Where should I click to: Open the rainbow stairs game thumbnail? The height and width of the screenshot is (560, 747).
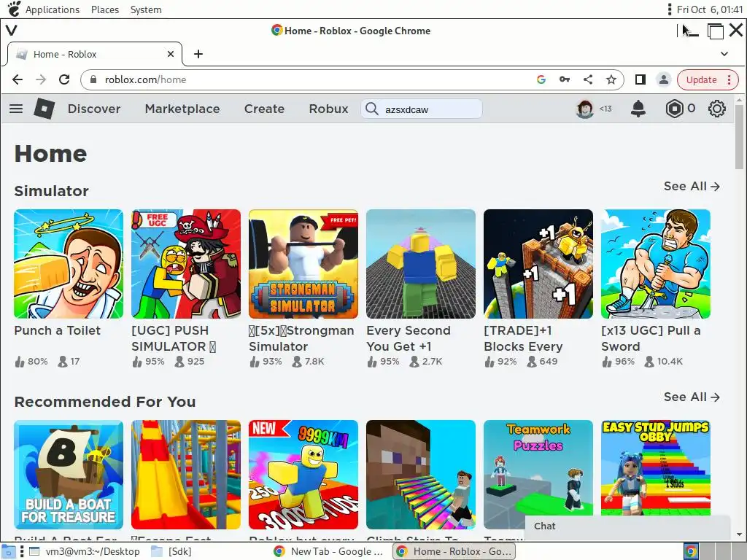(x=421, y=474)
